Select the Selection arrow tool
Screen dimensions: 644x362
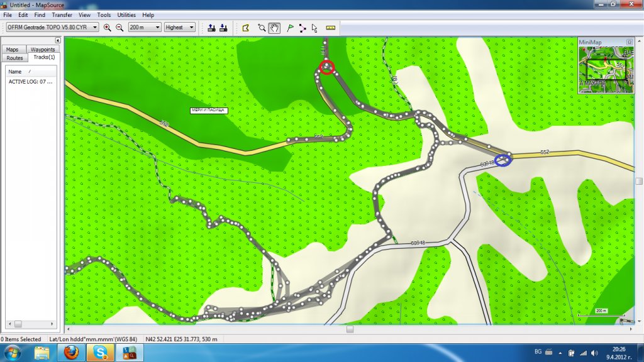[x=314, y=28]
